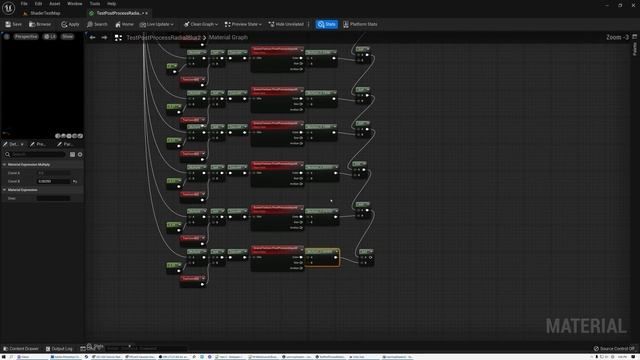This screenshot has height=360, width=640.
Task: Open Platform Stats
Action: [x=360, y=24]
